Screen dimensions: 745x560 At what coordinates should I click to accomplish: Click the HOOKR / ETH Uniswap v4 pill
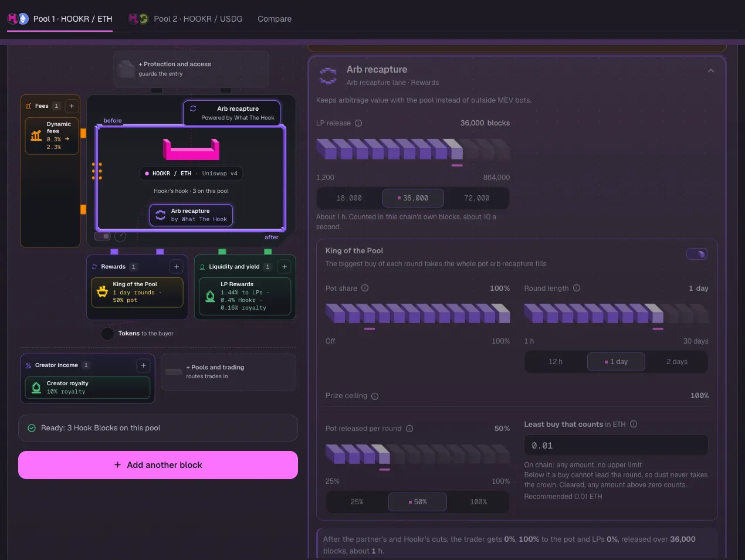pyautogui.click(x=191, y=174)
